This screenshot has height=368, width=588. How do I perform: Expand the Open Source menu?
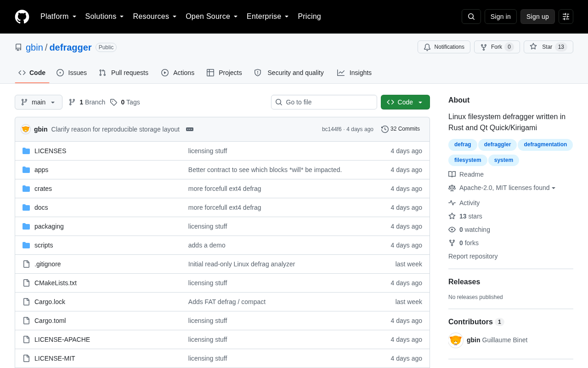(212, 17)
